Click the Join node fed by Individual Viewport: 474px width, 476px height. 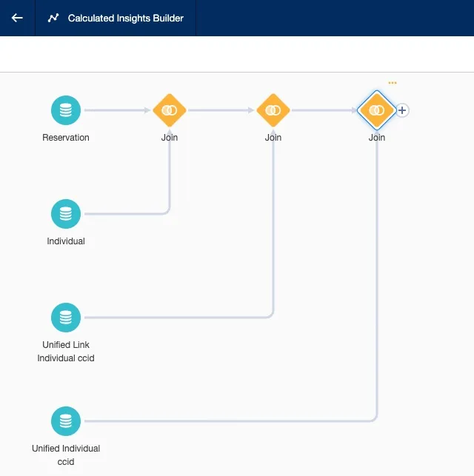click(x=170, y=110)
